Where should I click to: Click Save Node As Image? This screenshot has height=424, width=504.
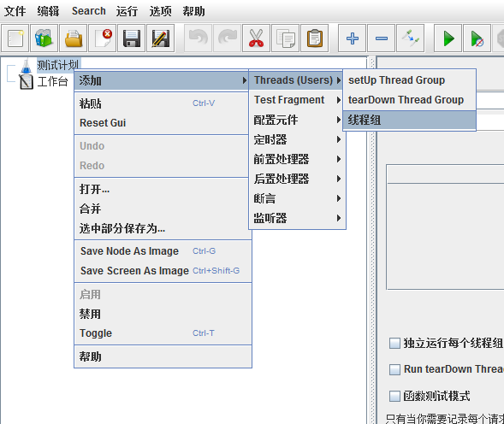click(x=163, y=250)
